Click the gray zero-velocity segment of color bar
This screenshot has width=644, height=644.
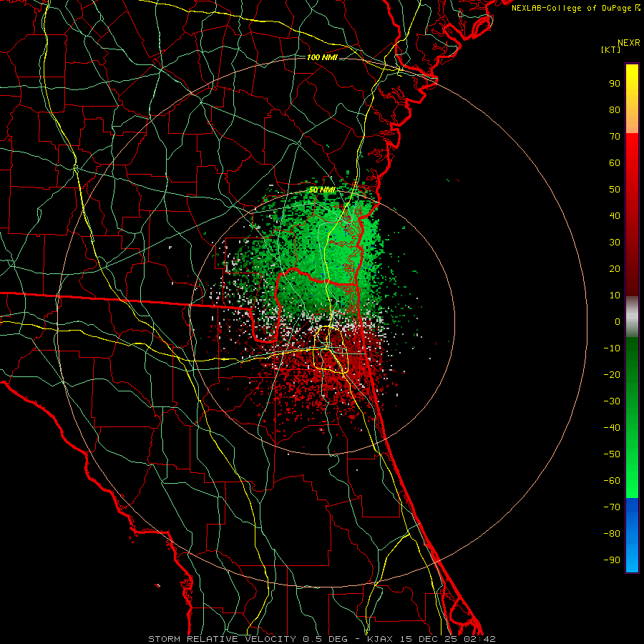coord(632,317)
